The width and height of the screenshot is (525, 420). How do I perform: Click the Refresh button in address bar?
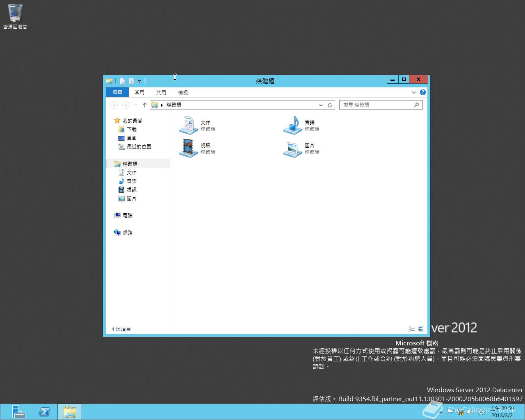[x=329, y=105]
